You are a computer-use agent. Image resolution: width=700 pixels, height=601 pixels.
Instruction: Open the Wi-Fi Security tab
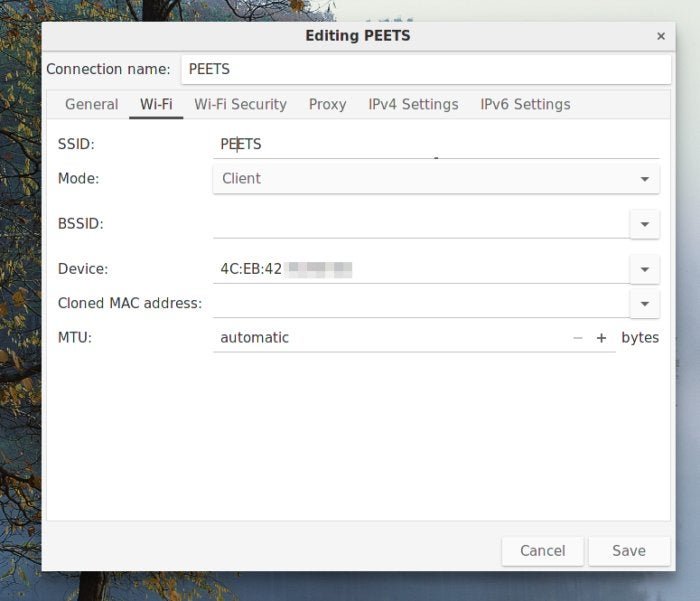click(240, 104)
